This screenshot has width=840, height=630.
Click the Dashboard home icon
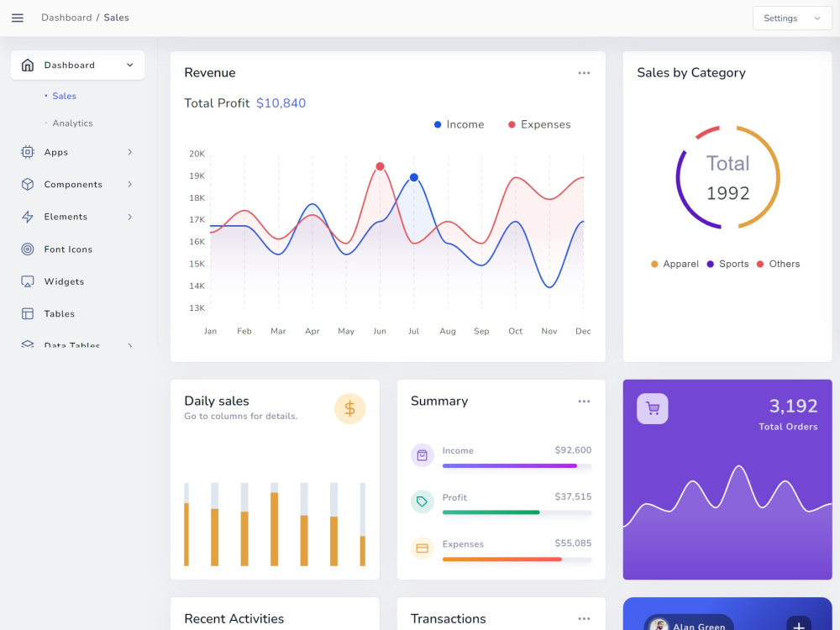[x=28, y=66]
